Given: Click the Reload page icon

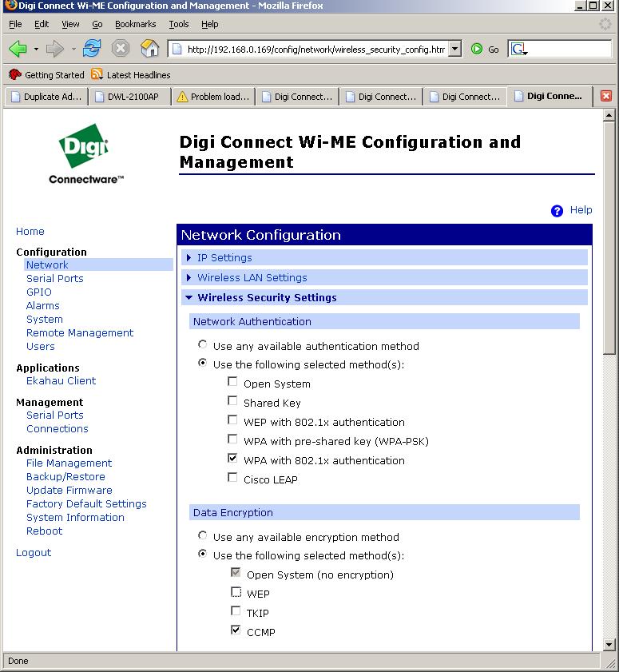Looking at the screenshot, I should click(92, 50).
